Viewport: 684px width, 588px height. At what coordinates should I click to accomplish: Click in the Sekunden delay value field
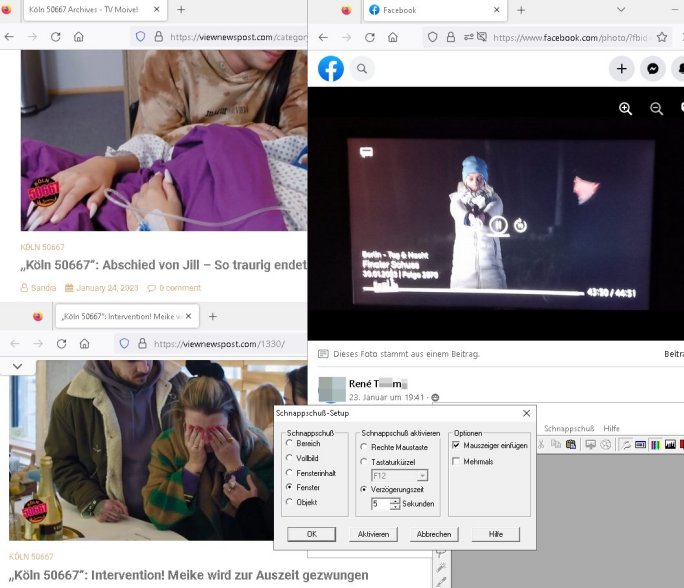point(380,504)
